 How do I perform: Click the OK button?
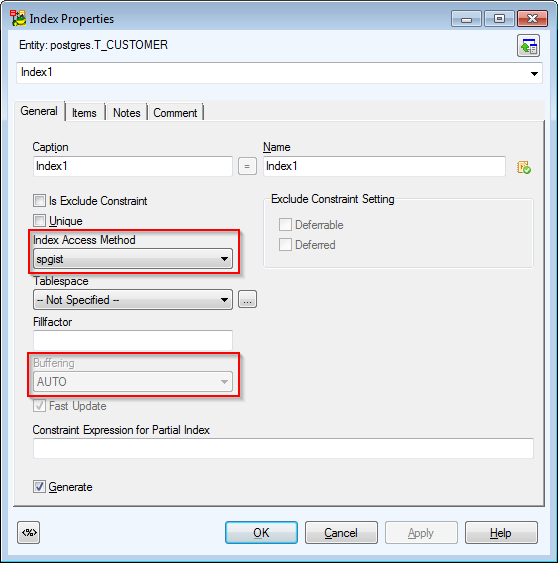[x=261, y=532]
